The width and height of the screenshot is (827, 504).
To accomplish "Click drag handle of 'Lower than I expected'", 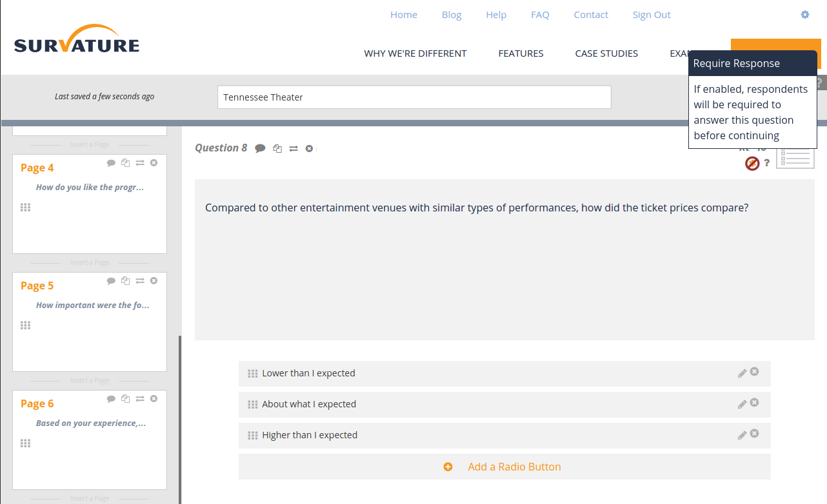I will [253, 374].
